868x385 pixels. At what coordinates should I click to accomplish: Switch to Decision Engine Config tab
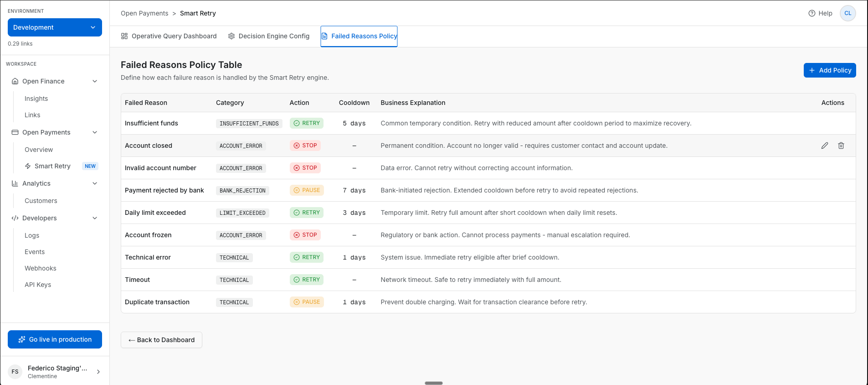pos(269,36)
